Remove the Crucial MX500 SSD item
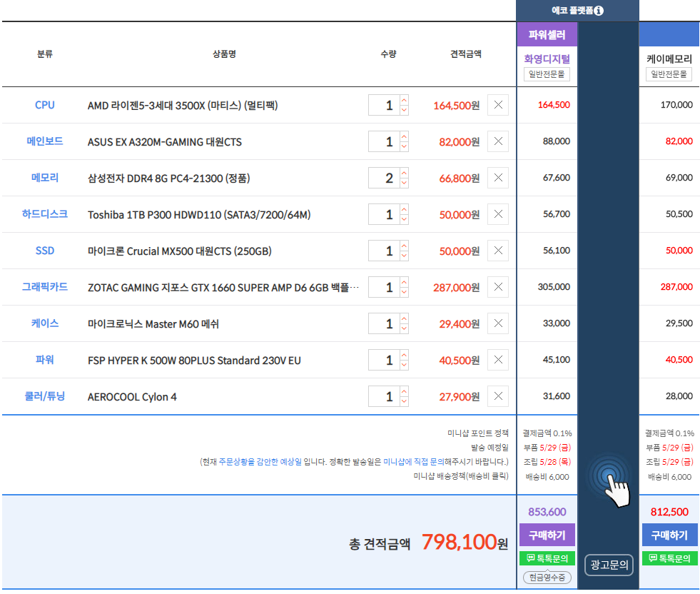 [x=498, y=251]
